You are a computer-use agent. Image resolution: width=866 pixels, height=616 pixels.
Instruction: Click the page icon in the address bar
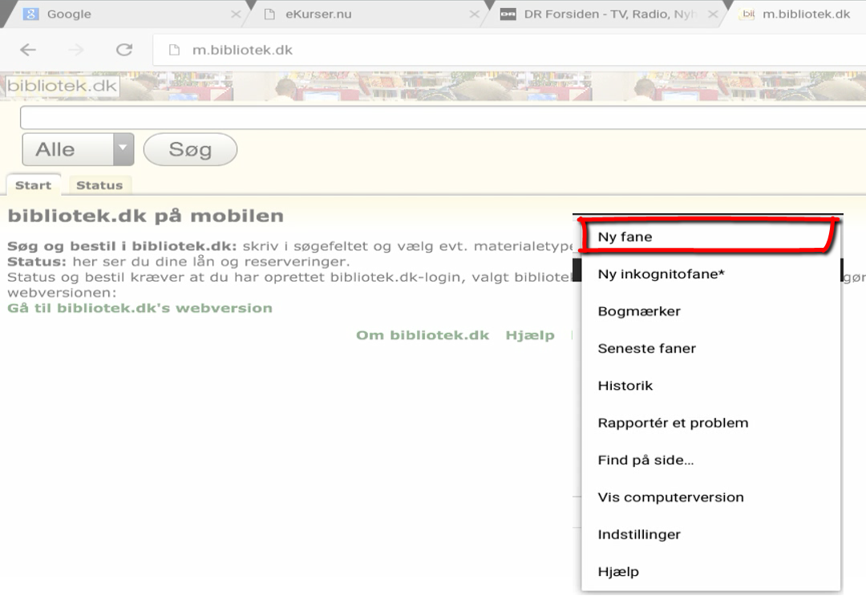click(x=174, y=51)
